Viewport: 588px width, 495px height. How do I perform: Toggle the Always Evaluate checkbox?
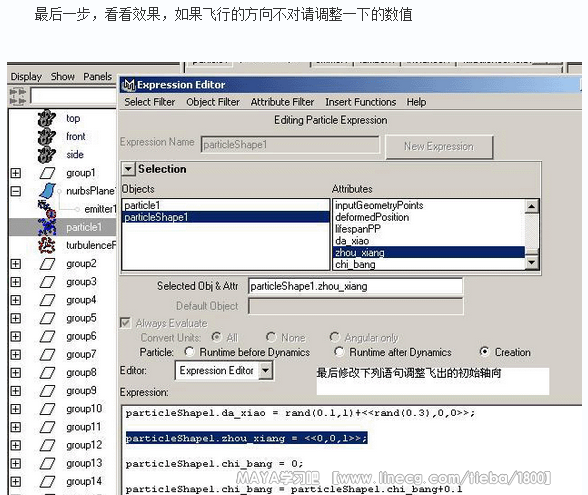pyautogui.click(x=125, y=323)
